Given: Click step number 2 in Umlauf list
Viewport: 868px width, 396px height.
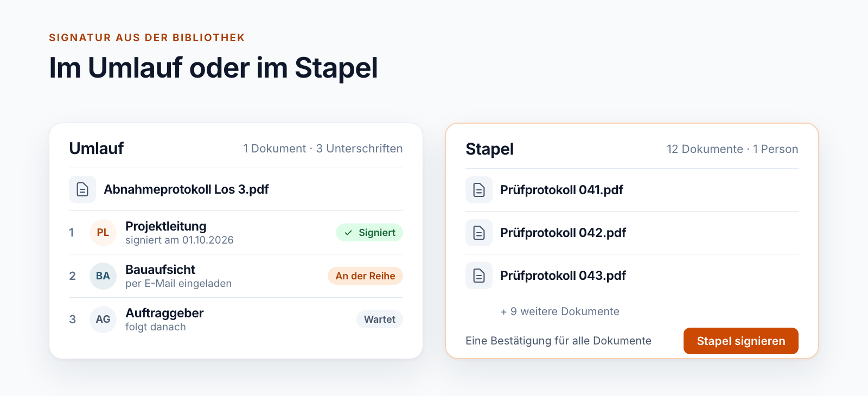Looking at the screenshot, I should coord(72,276).
